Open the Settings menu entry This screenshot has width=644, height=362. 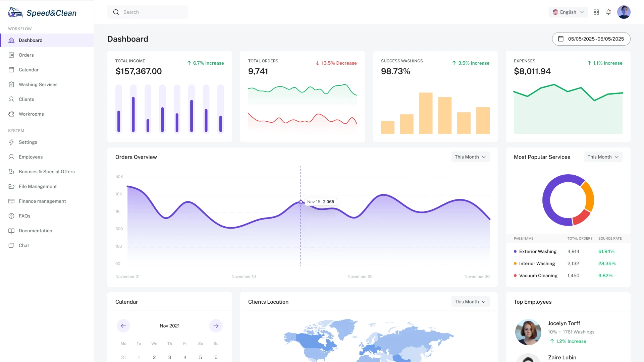(x=28, y=142)
